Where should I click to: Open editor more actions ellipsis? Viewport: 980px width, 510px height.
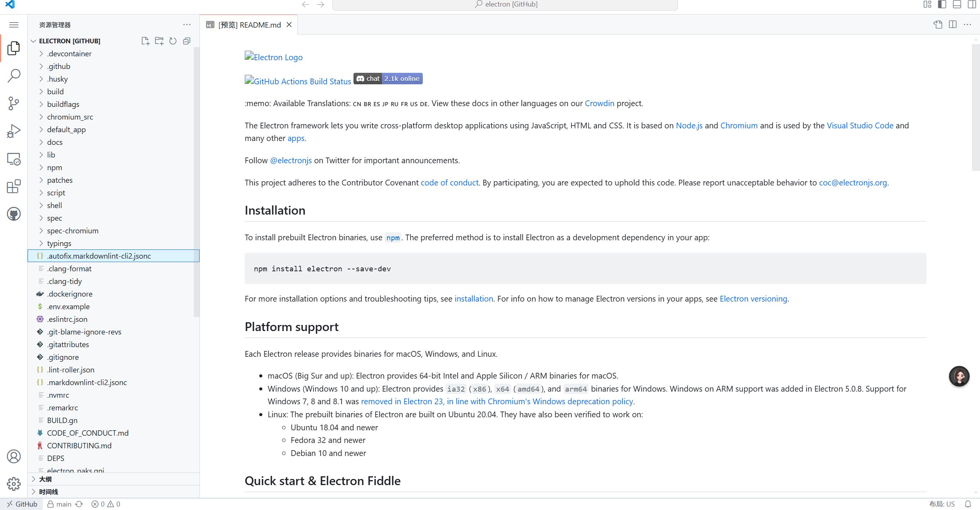click(x=967, y=25)
